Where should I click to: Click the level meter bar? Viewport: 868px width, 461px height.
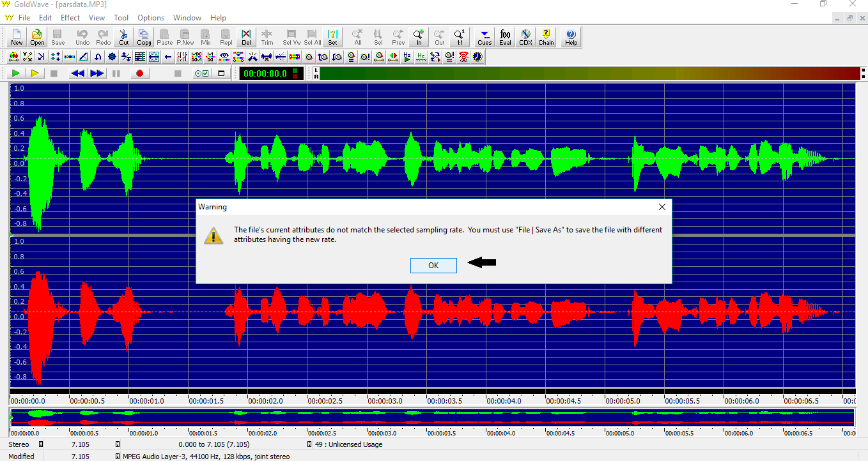tap(588, 73)
